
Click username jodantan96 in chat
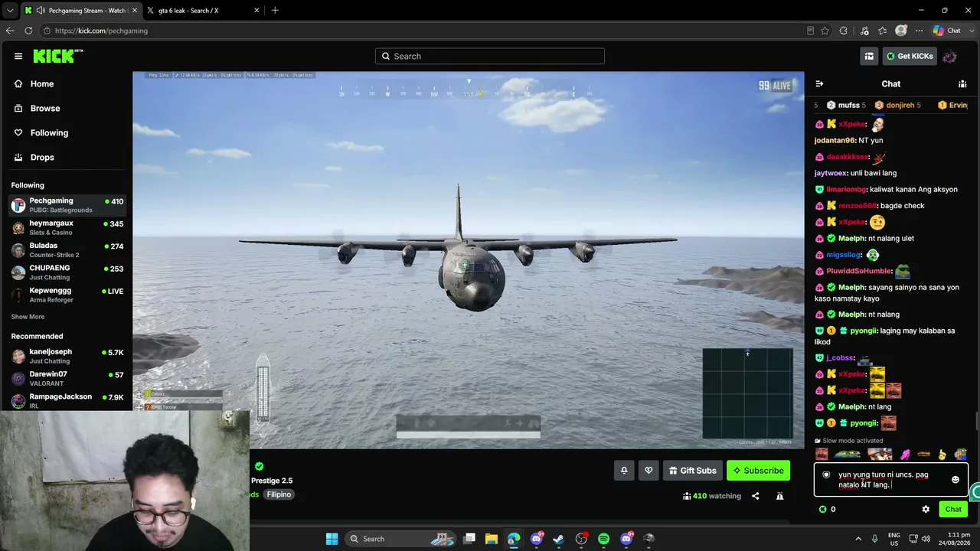[x=835, y=141]
